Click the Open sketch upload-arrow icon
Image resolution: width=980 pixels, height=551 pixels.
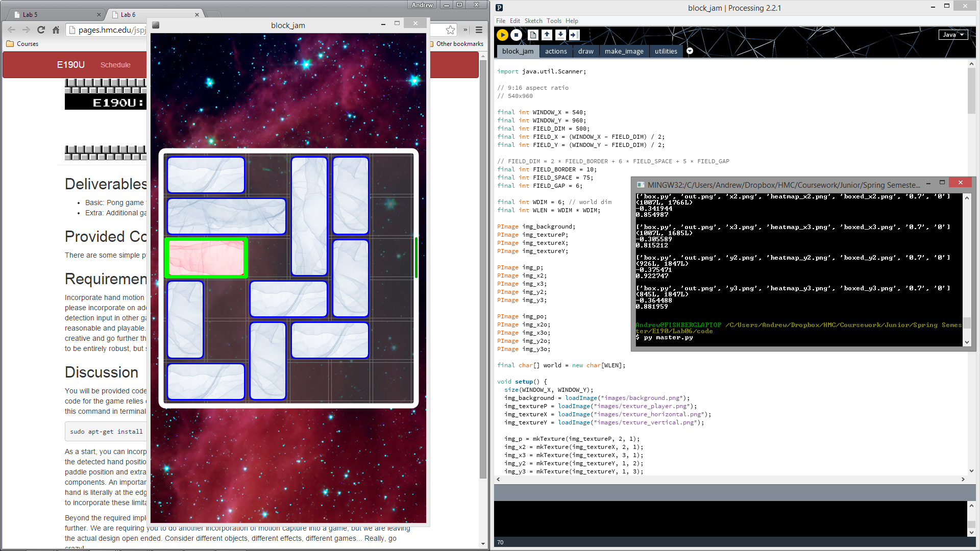[x=547, y=35]
